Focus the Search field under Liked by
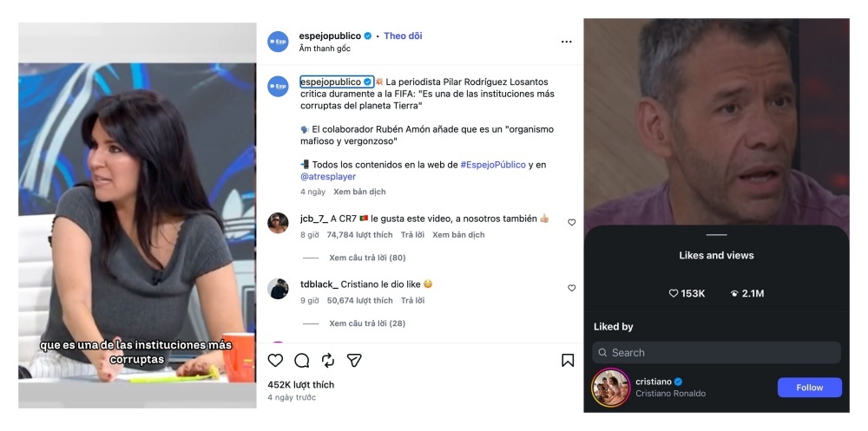This screenshot has width=868, height=431. coord(716,352)
